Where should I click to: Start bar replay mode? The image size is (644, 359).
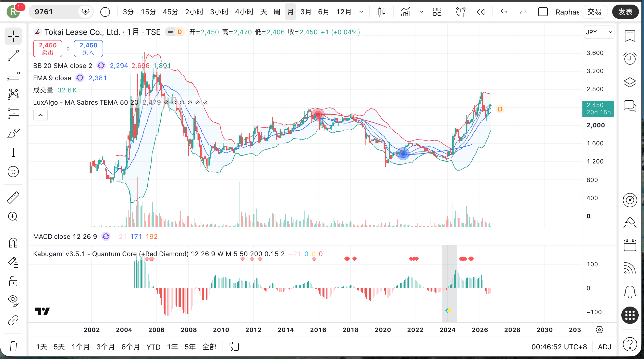tap(481, 12)
